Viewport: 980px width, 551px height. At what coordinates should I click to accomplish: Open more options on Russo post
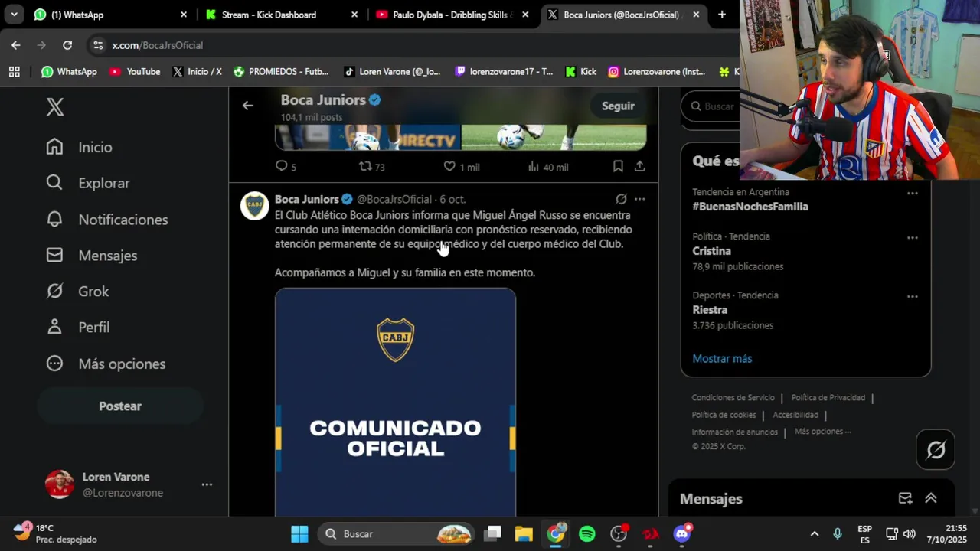point(639,199)
